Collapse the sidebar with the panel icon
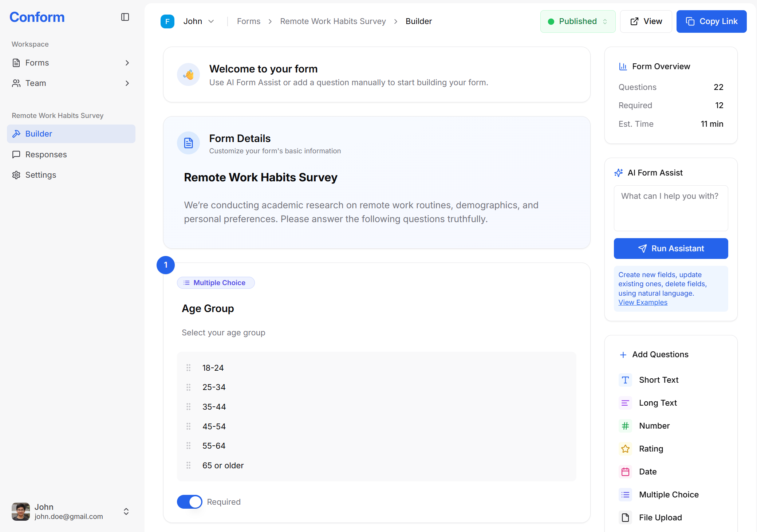757x532 pixels. 125,17
